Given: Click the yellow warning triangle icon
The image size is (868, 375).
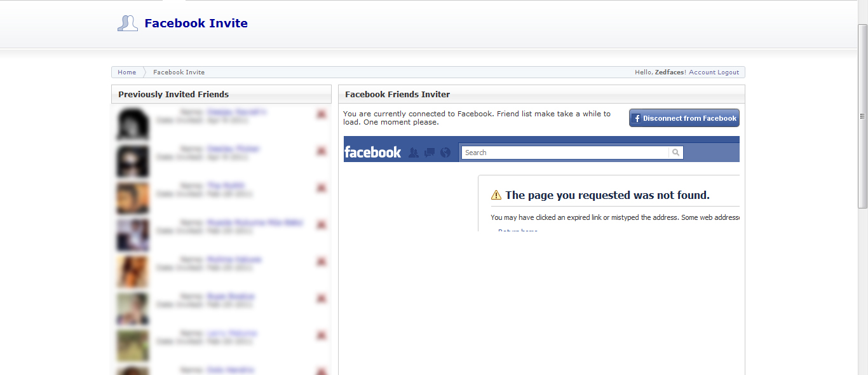Looking at the screenshot, I should [496, 195].
